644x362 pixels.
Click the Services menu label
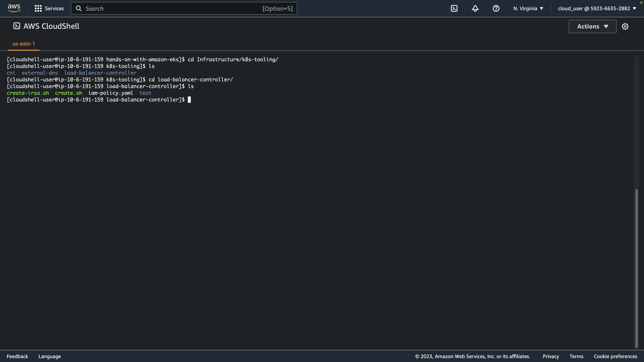click(x=54, y=8)
